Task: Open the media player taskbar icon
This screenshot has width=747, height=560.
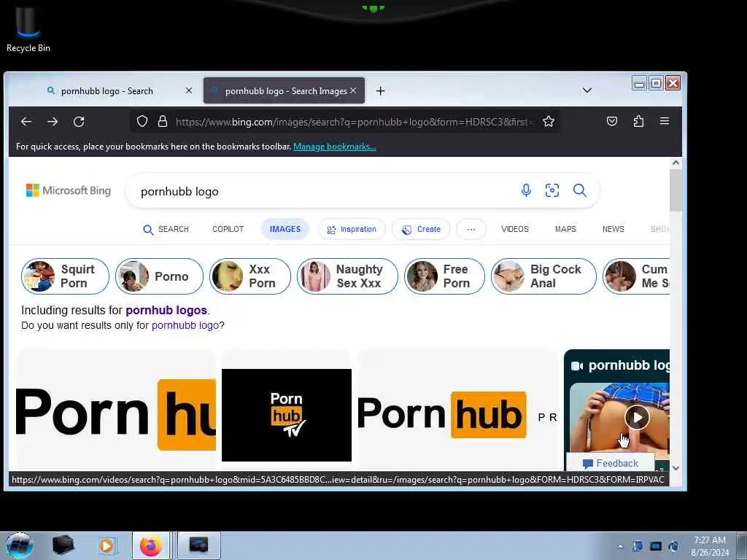Action: (x=107, y=545)
